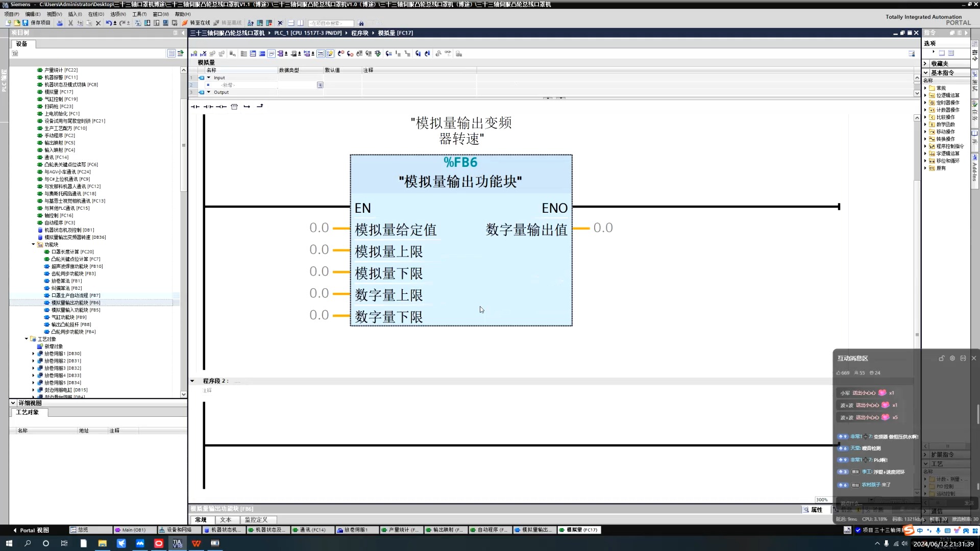
Task: Expand the 位逻辑运算 instruction folder
Action: pos(925,95)
